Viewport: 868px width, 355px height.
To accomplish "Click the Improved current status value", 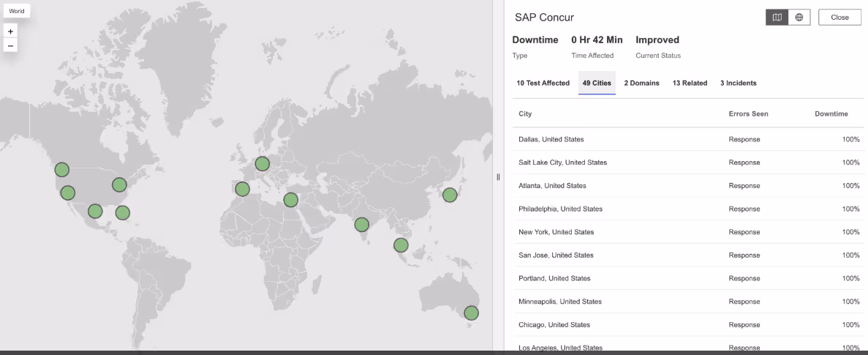I will pyautogui.click(x=657, y=40).
